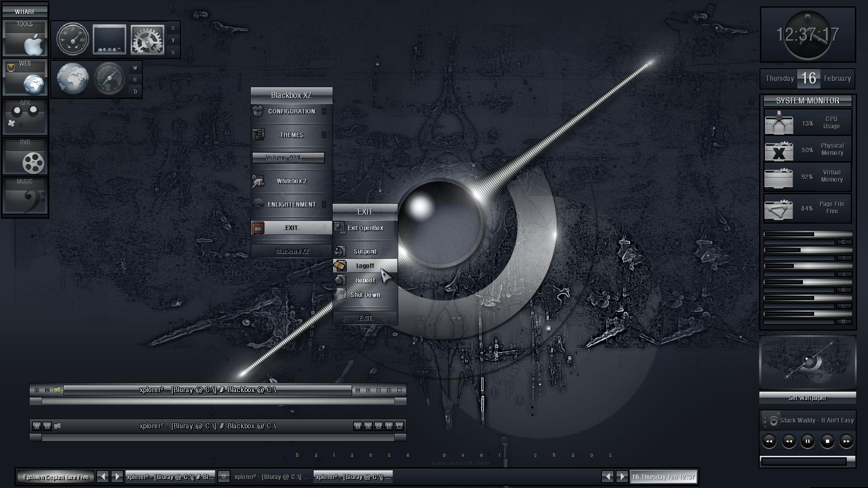The width and height of the screenshot is (868, 488).
Task: Click the speaker icon beside song title
Action: [x=771, y=421]
